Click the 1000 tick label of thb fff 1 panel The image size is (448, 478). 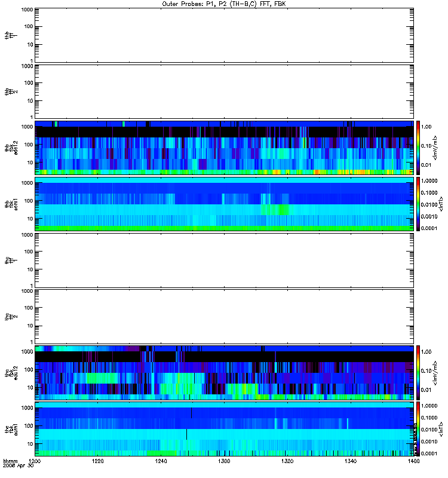[27, 10]
